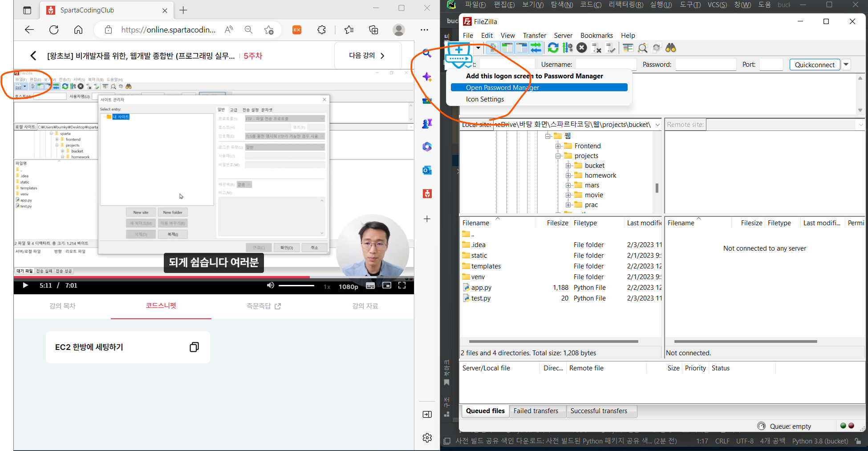Screen dimensions: 868x451
Task: Focus the Username input field
Action: click(x=606, y=65)
